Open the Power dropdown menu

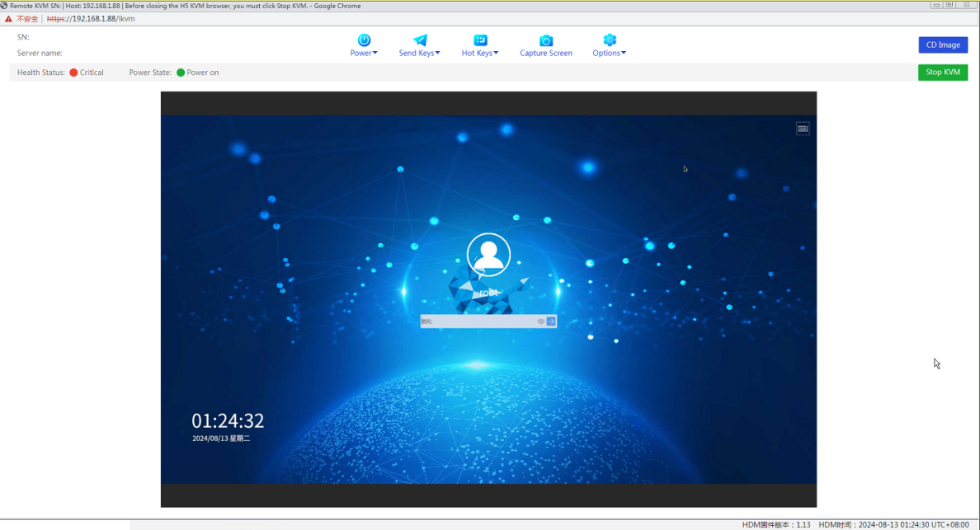(x=364, y=45)
